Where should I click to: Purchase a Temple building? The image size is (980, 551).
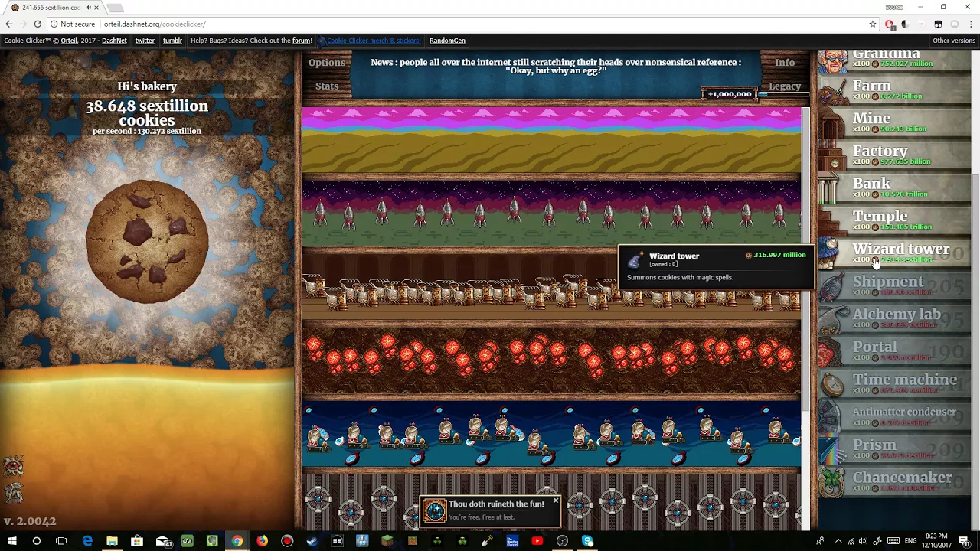pyautogui.click(x=894, y=221)
